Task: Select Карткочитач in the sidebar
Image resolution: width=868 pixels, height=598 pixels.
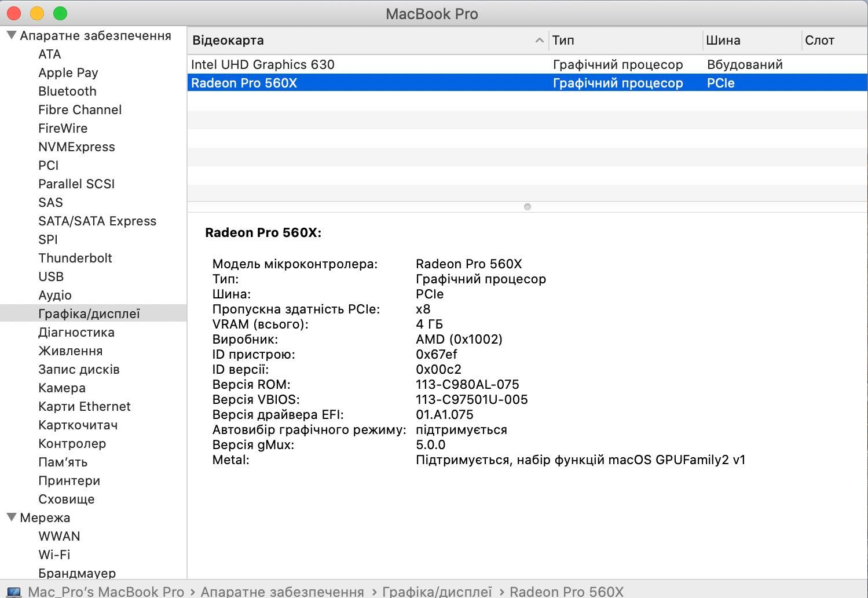Action: (78, 425)
